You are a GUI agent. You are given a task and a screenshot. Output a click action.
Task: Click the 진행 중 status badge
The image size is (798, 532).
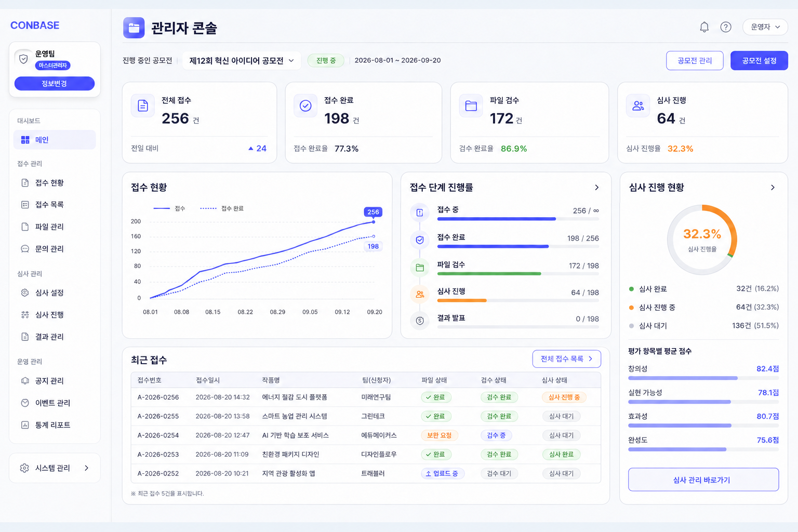[326, 61]
